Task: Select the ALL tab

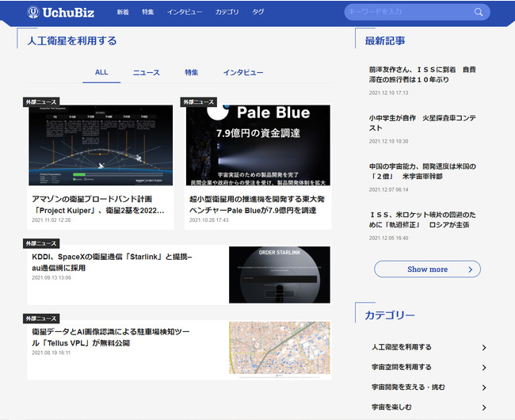Action: pos(101,73)
